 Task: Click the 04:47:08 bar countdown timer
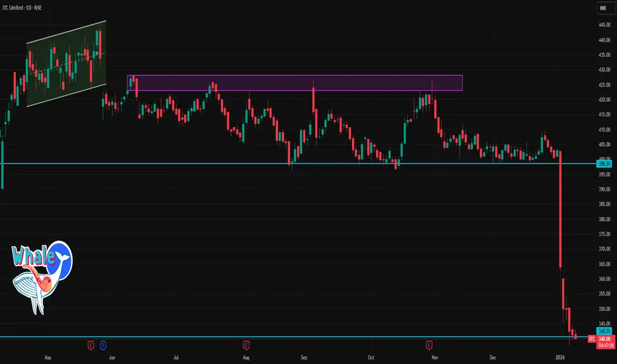click(x=605, y=345)
